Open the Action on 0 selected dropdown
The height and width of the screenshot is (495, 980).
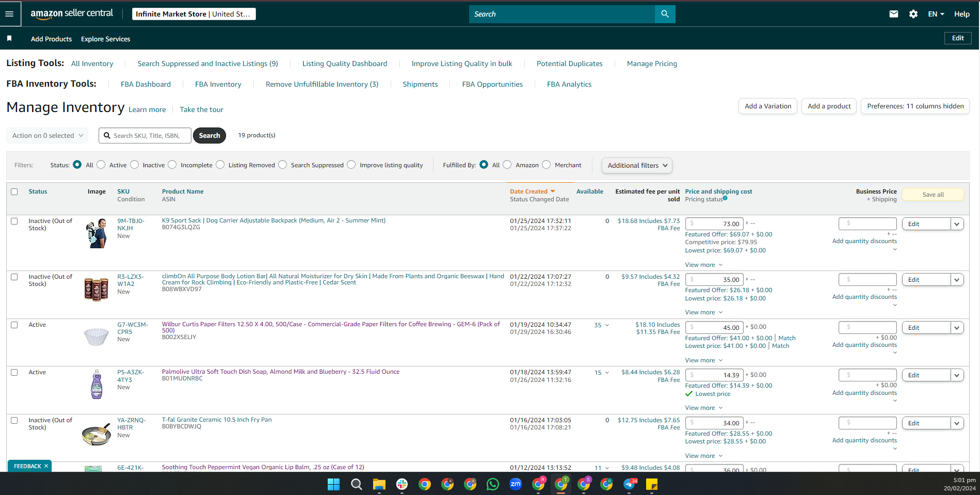coord(47,135)
